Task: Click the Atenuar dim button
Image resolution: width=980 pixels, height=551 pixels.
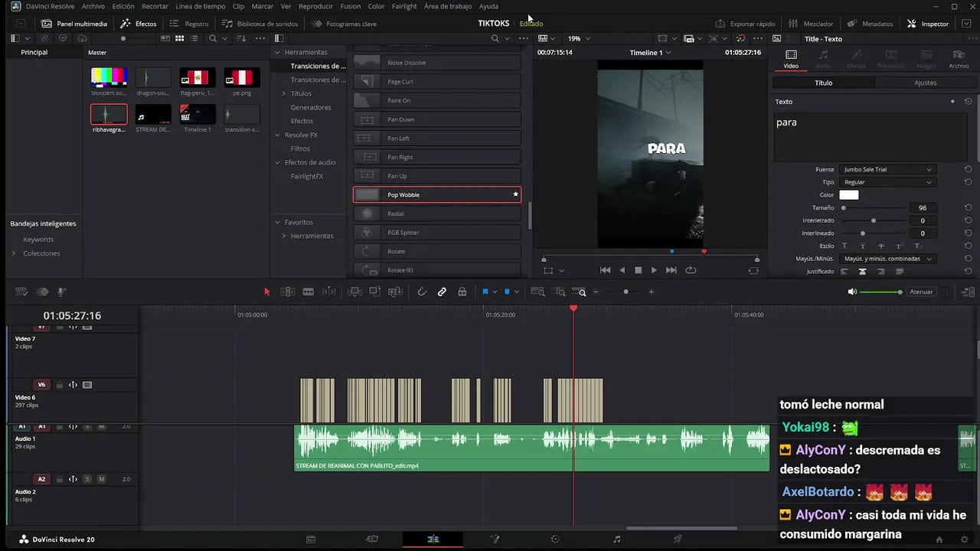Action: (921, 292)
